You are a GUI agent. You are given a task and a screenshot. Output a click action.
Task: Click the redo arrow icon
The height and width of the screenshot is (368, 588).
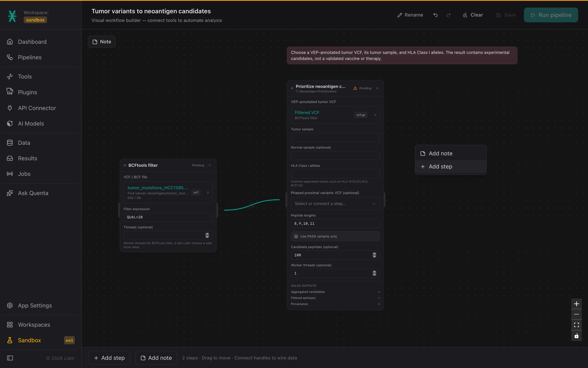pos(449,15)
